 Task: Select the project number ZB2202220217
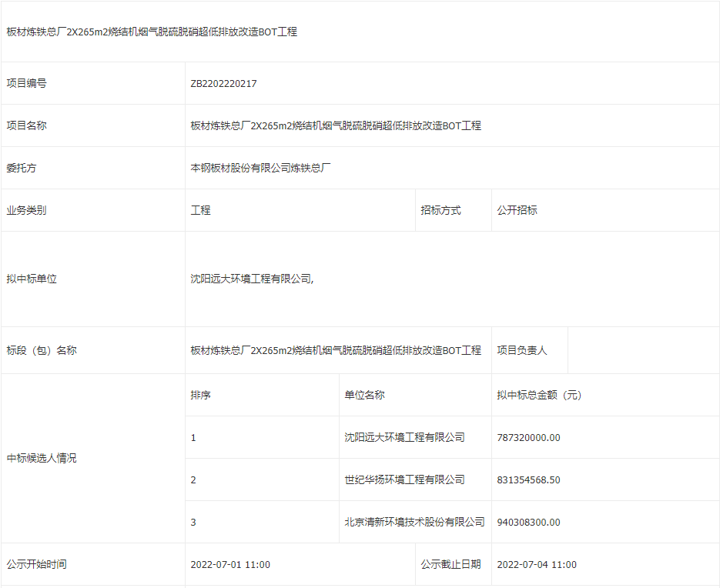coord(223,84)
